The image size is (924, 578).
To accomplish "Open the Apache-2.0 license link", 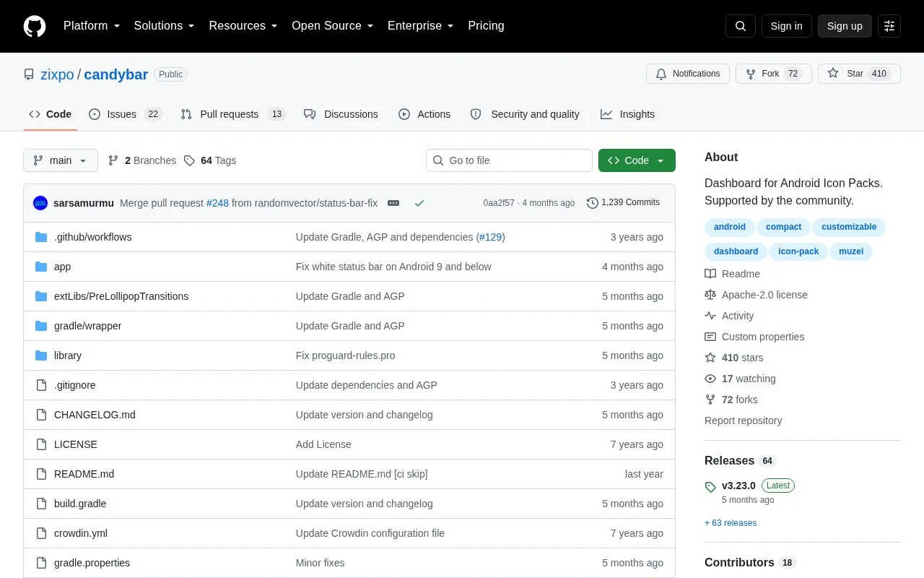I will pos(756,295).
